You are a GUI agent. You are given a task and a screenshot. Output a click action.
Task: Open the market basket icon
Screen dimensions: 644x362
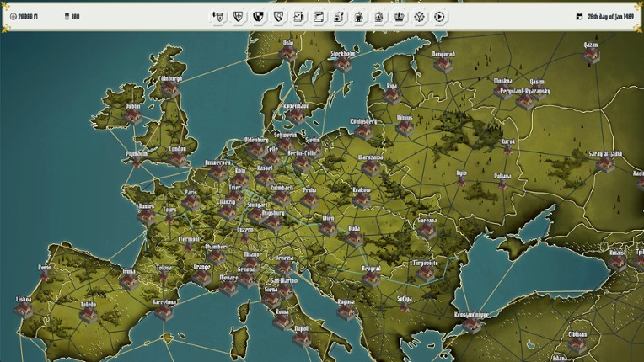359,17
